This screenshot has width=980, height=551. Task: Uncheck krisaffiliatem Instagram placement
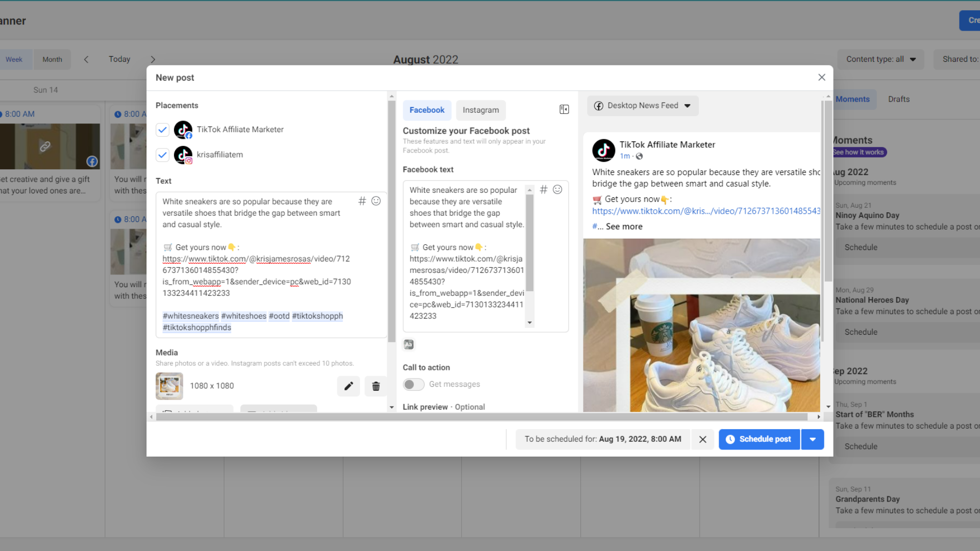pos(162,155)
